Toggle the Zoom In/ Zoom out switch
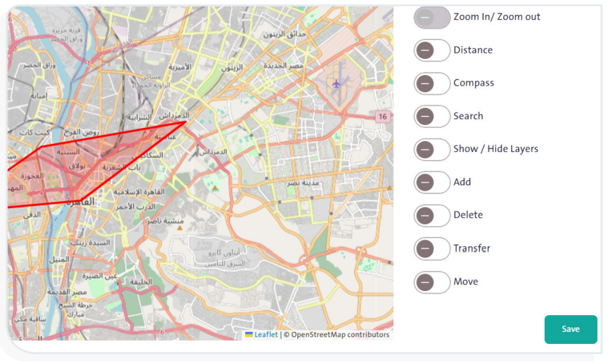The width and height of the screenshot is (609, 364). [x=431, y=17]
